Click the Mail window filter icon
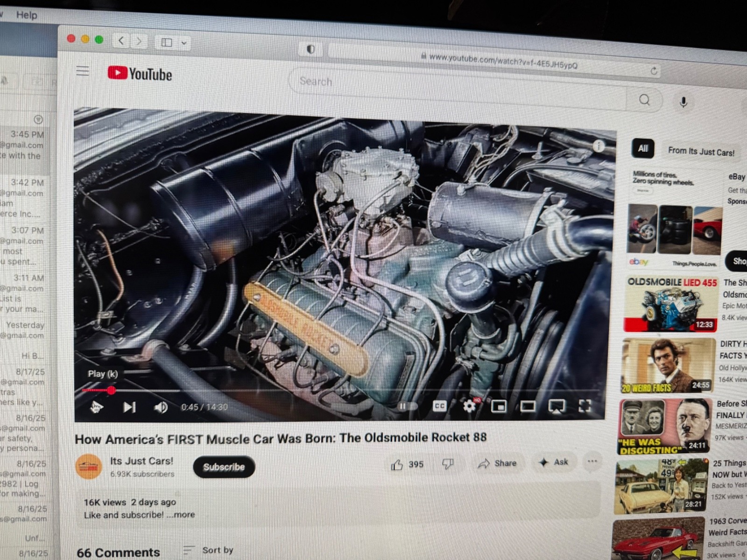Screen dimensions: 747x560 tap(38, 119)
